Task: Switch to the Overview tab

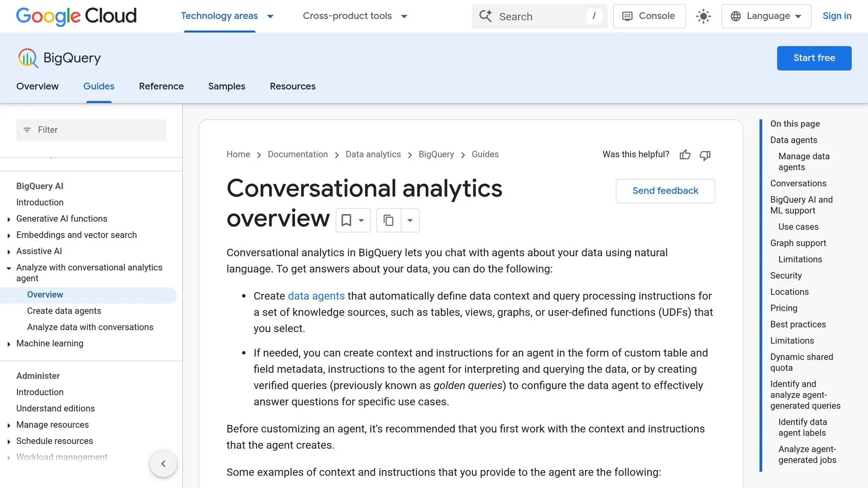Action: [37, 86]
